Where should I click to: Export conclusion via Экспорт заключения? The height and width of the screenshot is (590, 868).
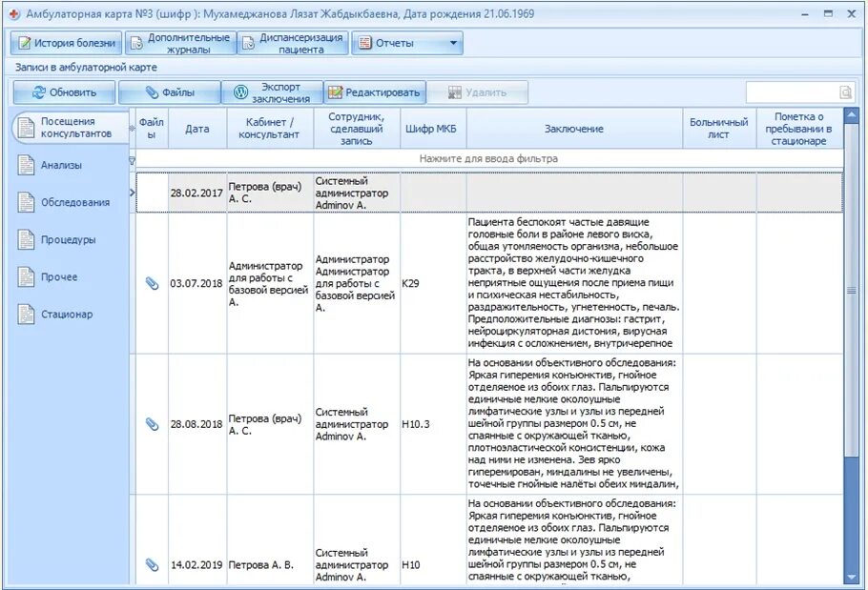click(272, 92)
